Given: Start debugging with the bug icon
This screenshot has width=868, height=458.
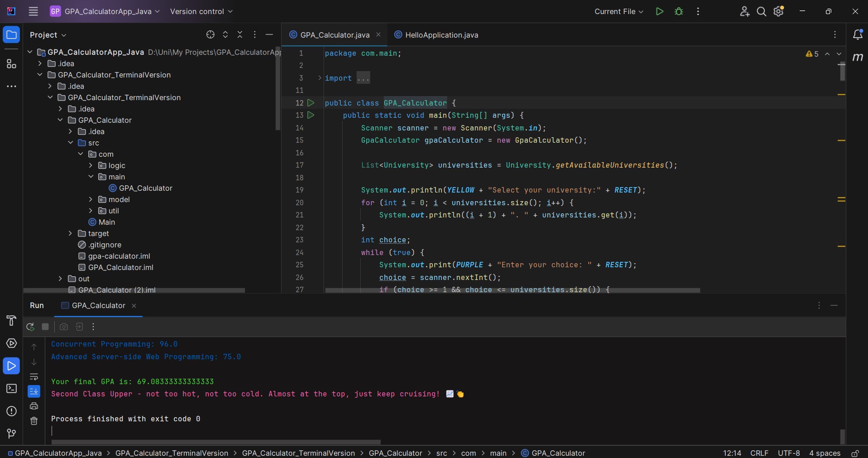Looking at the screenshot, I should 679,11.
